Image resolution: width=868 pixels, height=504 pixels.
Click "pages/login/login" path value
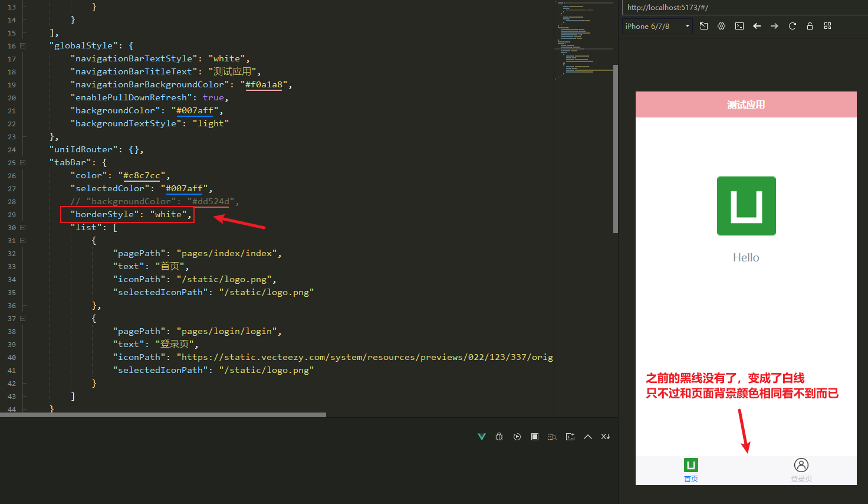227,331
